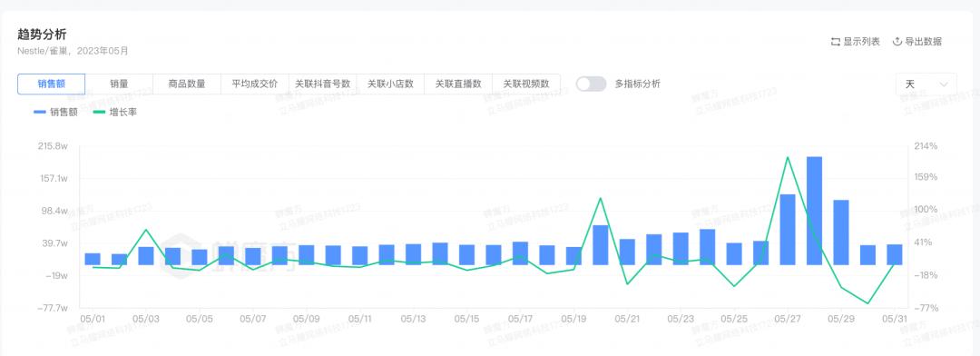980x356 pixels.
Task: Click the 05/01 sales bar
Action: click(x=93, y=259)
